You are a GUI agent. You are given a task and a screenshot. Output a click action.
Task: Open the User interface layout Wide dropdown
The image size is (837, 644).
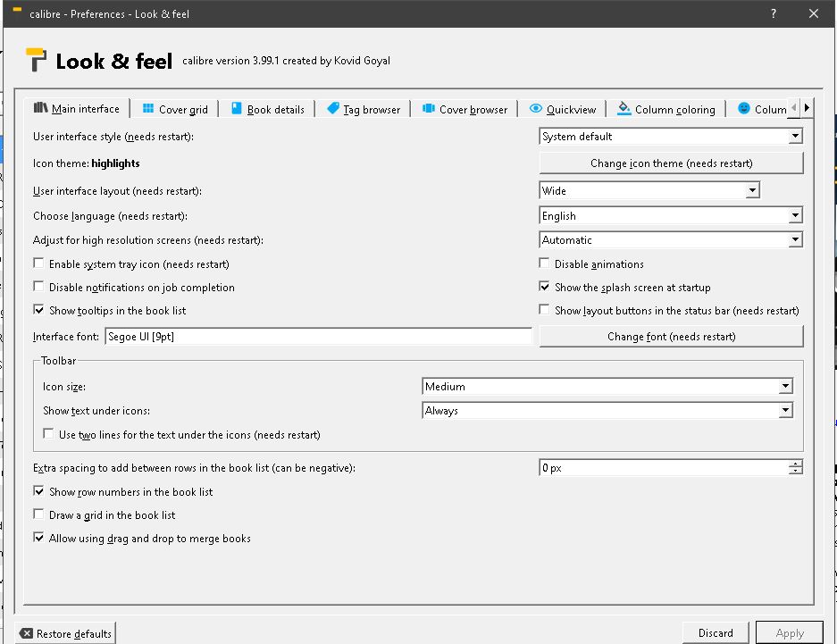click(649, 190)
